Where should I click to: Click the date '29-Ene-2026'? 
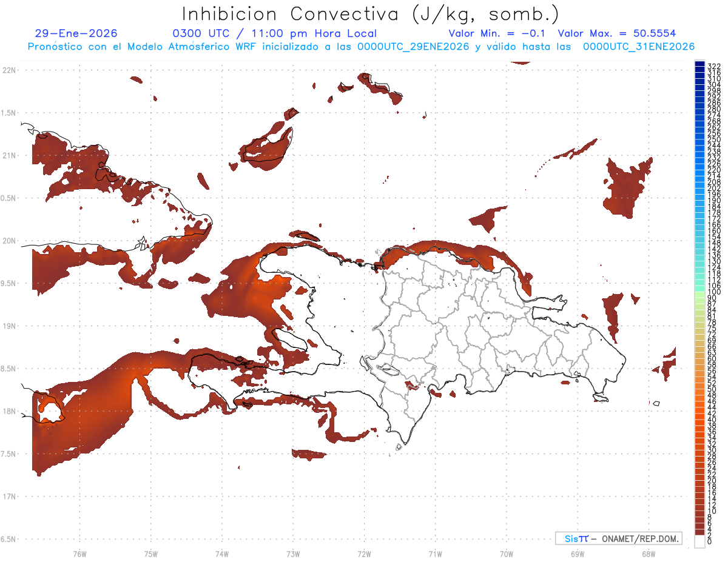click(76, 34)
